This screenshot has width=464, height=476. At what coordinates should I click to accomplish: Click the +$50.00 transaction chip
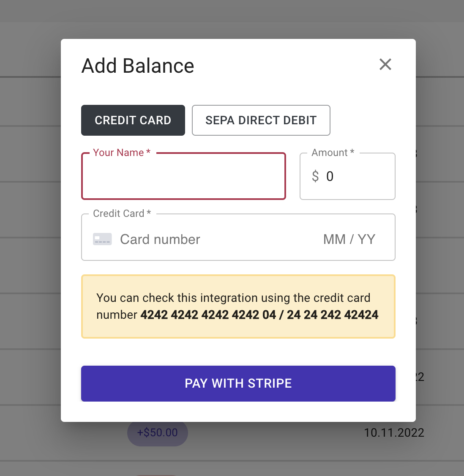point(158,432)
